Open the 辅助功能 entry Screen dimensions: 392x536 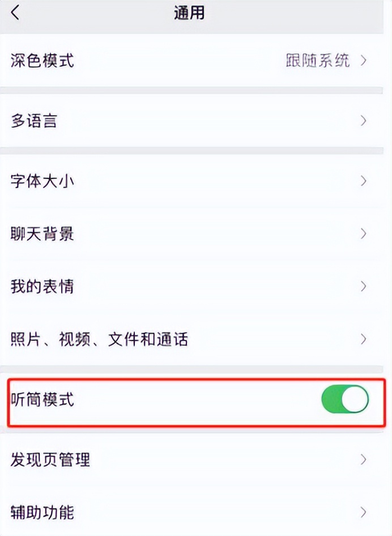[42, 513]
